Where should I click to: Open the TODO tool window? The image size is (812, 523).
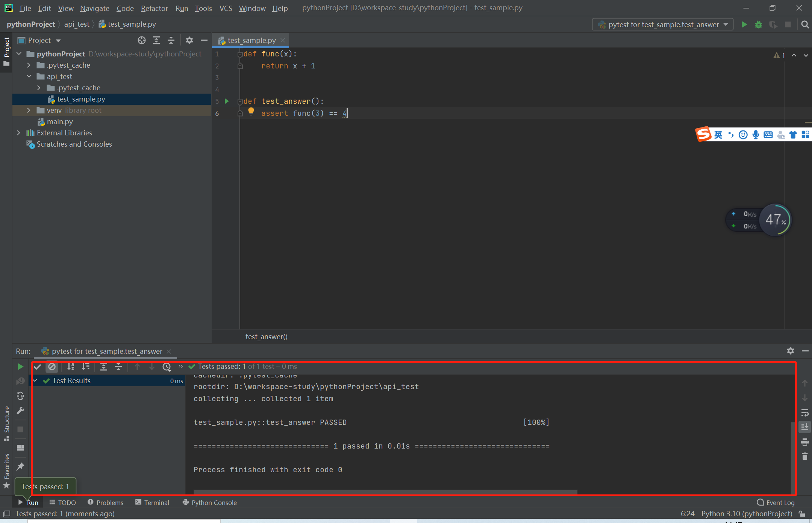click(62, 502)
